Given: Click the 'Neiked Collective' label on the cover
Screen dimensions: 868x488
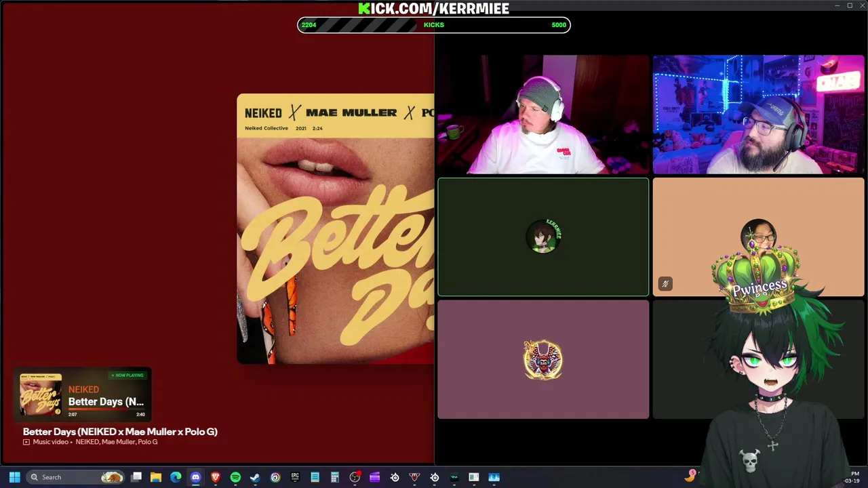Looking at the screenshot, I should (x=267, y=128).
